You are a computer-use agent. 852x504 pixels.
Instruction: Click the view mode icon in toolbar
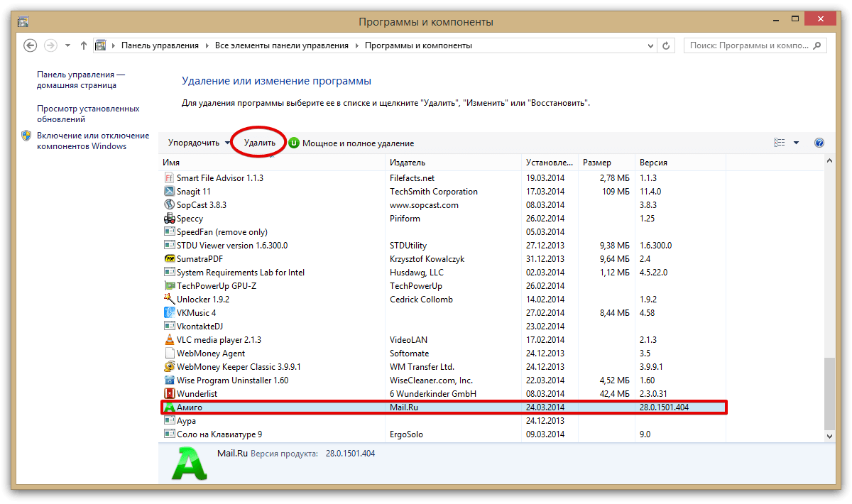click(x=780, y=143)
